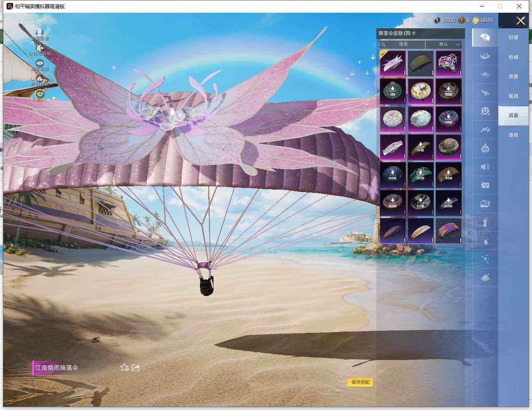Screen dimensions: 532x410
Task: Open the airplane skins category icon
Action: [x=485, y=93]
